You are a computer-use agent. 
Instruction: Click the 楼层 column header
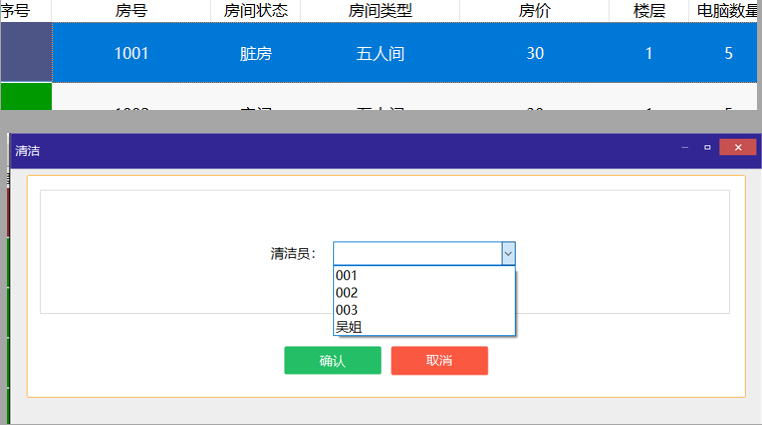(x=649, y=11)
